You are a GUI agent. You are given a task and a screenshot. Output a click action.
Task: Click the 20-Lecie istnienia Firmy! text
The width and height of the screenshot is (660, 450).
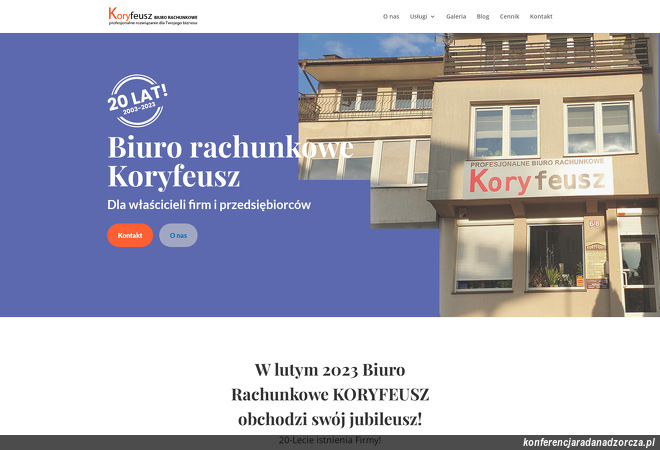click(330, 440)
